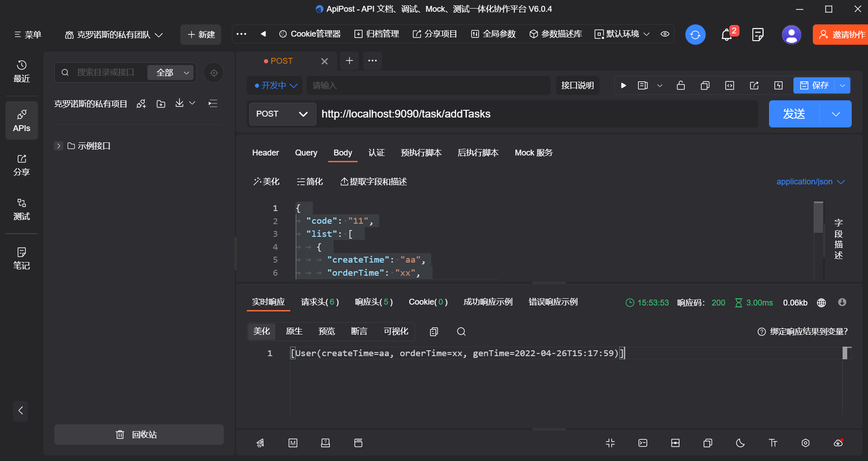Open the Cookie管理器 tool
Viewport: 868px width, 461px height.
pos(310,34)
